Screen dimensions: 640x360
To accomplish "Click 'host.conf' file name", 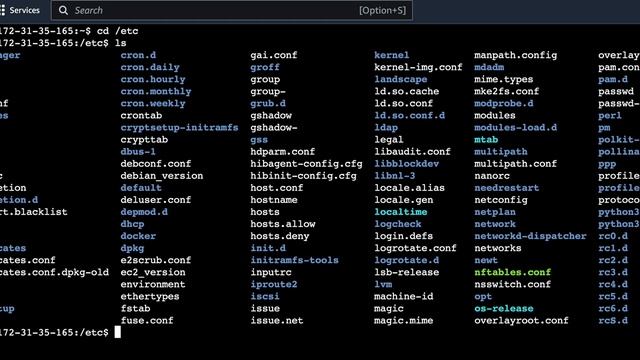I will [x=277, y=188].
